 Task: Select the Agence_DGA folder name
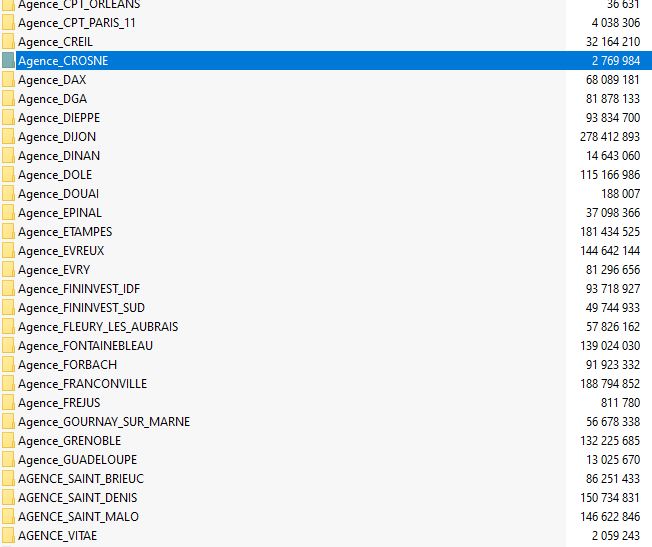(x=52, y=99)
